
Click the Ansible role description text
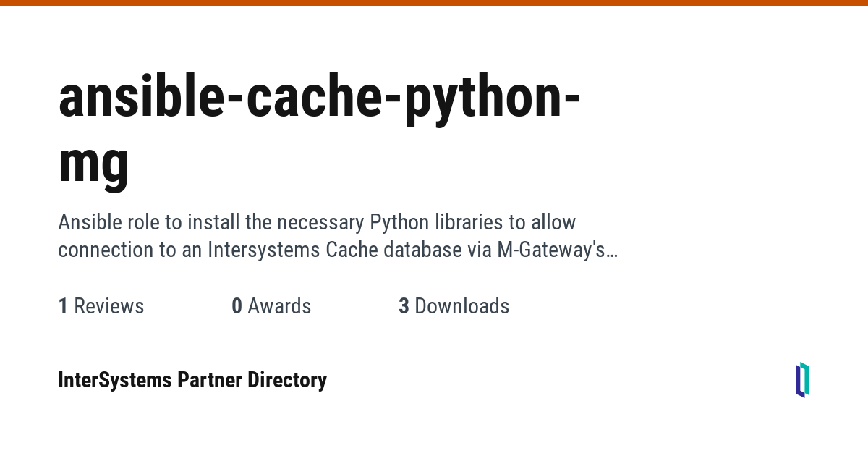pyautogui.click(x=317, y=235)
